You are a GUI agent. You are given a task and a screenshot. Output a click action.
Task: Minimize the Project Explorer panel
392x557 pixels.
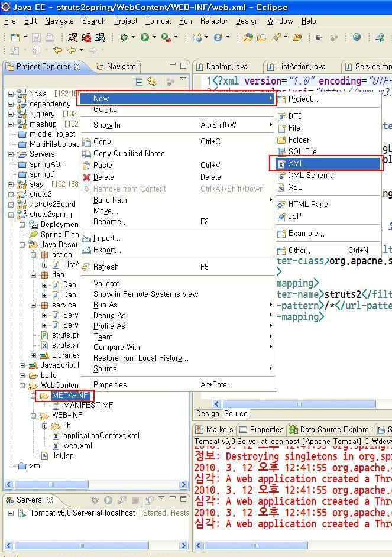(x=173, y=64)
